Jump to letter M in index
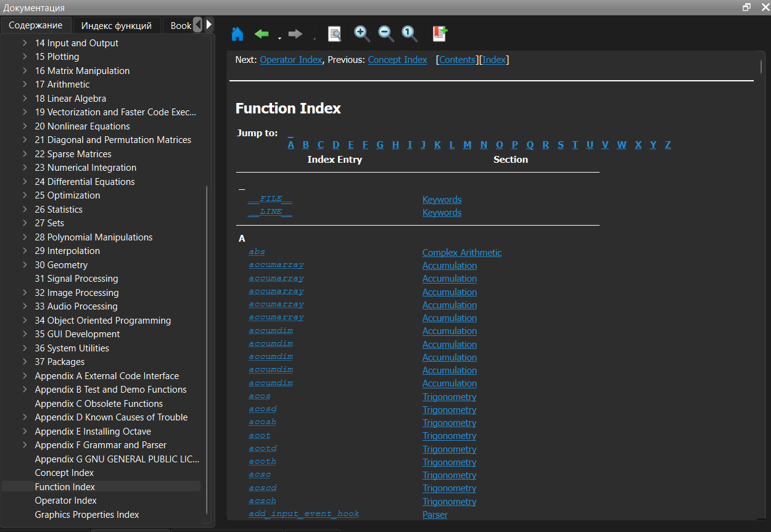Viewport: 771px width, 532px height. [467, 145]
